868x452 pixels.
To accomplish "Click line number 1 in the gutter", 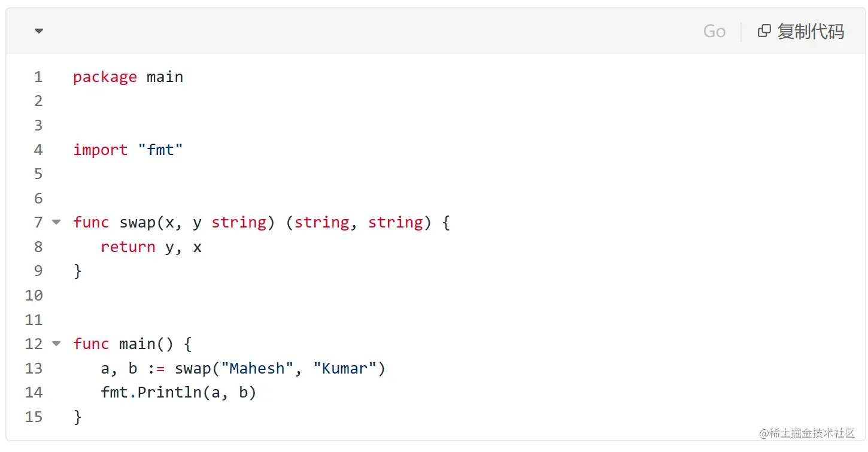I will [38, 77].
